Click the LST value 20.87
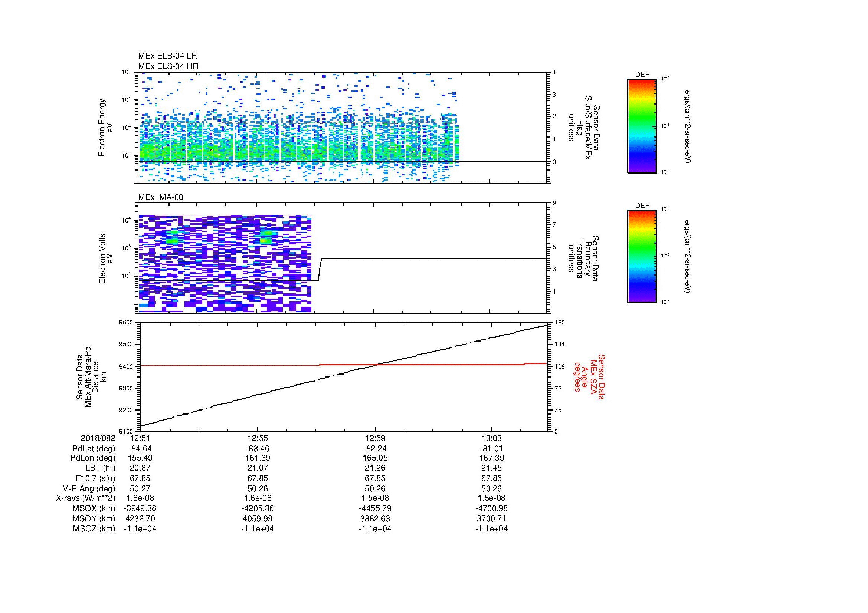 click(x=140, y=468)
